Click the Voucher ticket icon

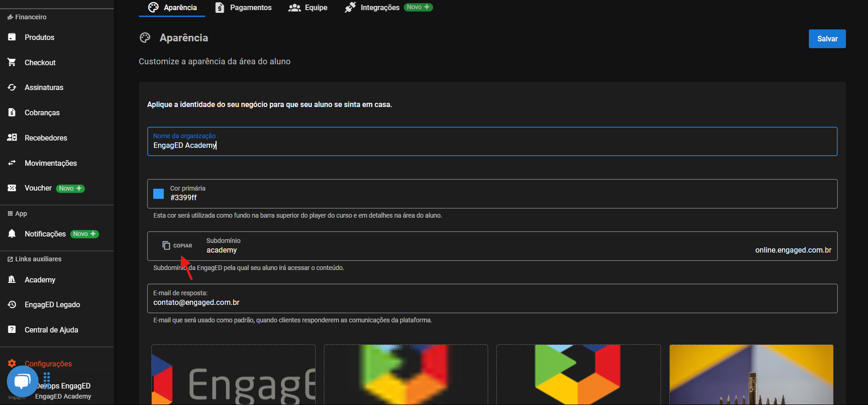12,188
